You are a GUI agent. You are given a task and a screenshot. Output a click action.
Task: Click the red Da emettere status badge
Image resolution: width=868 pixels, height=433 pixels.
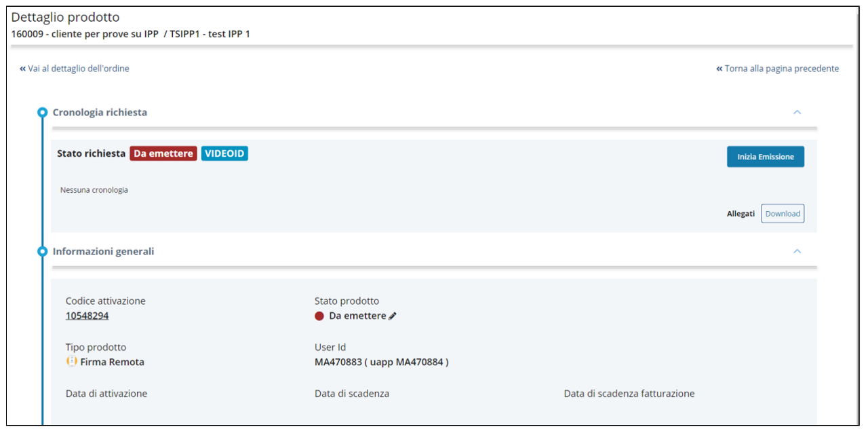163,154
